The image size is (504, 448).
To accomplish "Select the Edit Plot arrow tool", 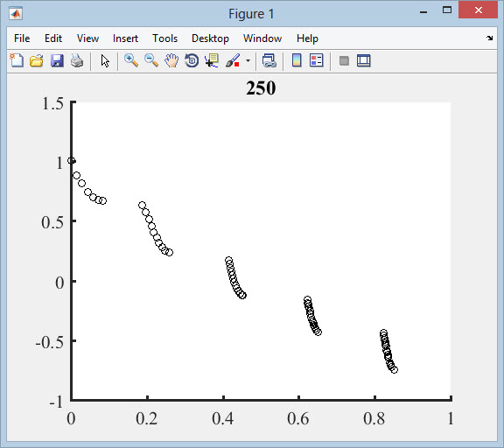I will pos(105,60).
